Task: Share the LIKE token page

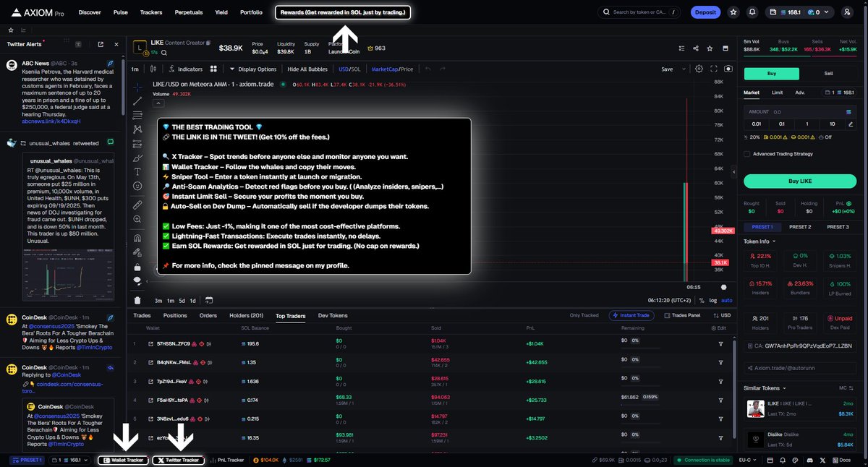Action: click(695, 48)
